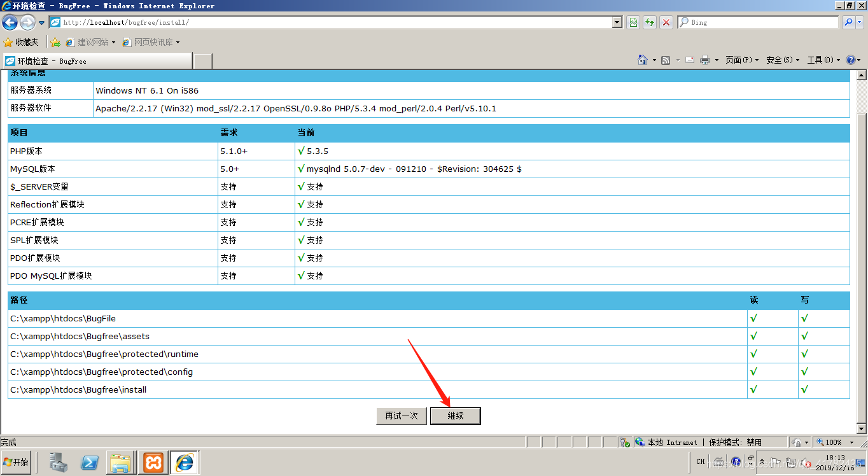Image resolution: width=868 pixels, height=476 pixels.
Task: Click the 继续 continue button
Action: click(456, 416)
